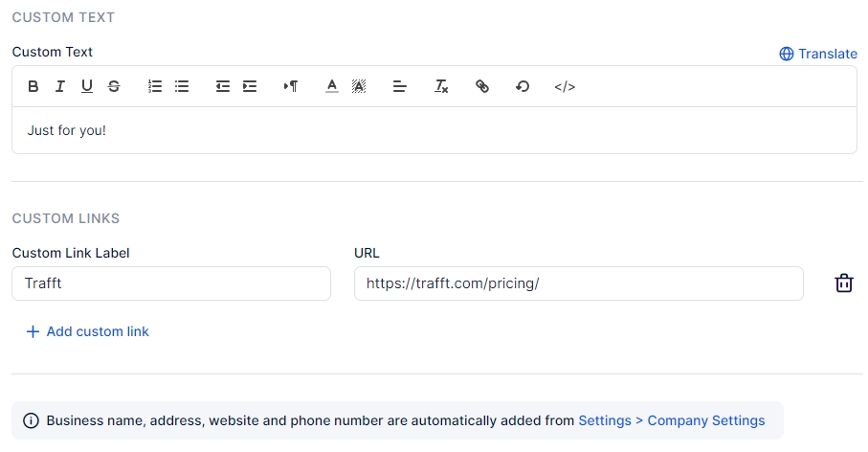This screenshot has height=452, width=868.
Task: Switch to HTML code view
Action: (x=565, y=86)
